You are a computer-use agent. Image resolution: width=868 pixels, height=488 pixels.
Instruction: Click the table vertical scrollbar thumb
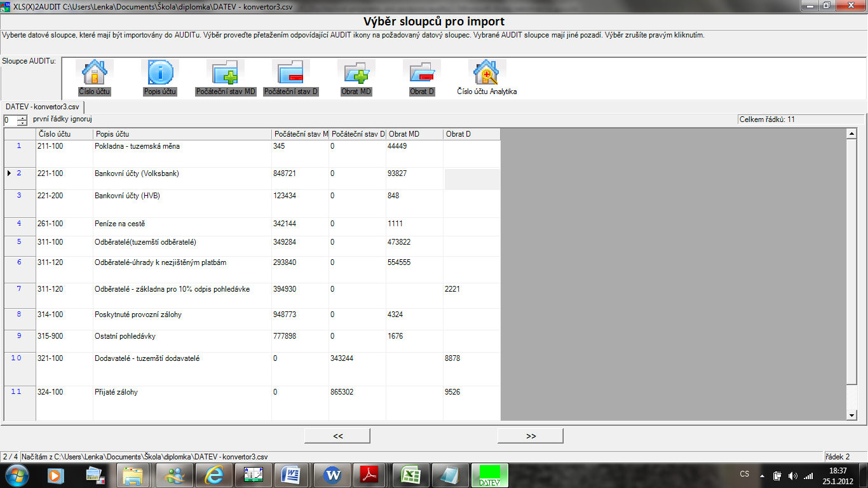point(852,261)
